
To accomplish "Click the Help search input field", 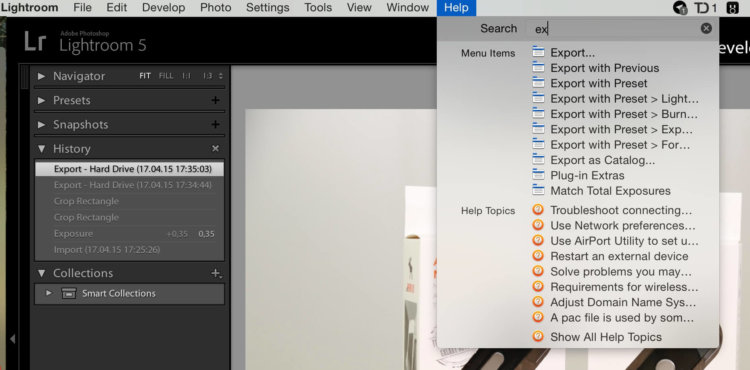I will (615, 29).
